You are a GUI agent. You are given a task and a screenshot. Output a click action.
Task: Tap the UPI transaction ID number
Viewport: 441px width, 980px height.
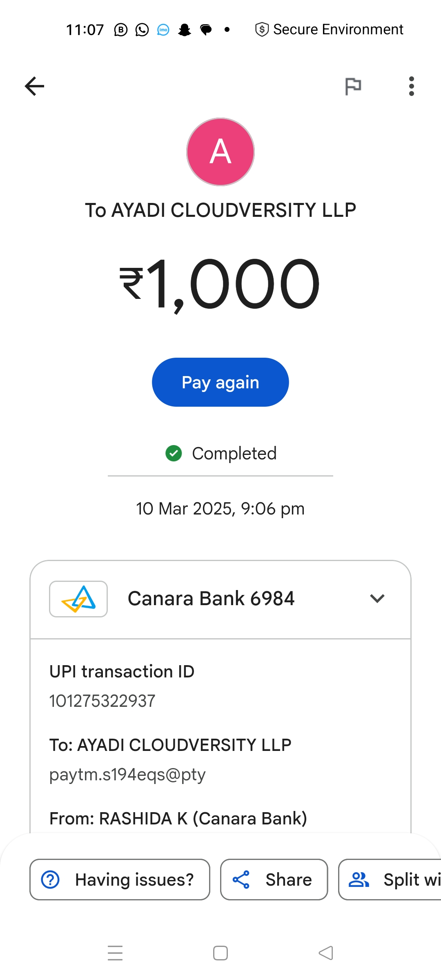coord(102,701)
